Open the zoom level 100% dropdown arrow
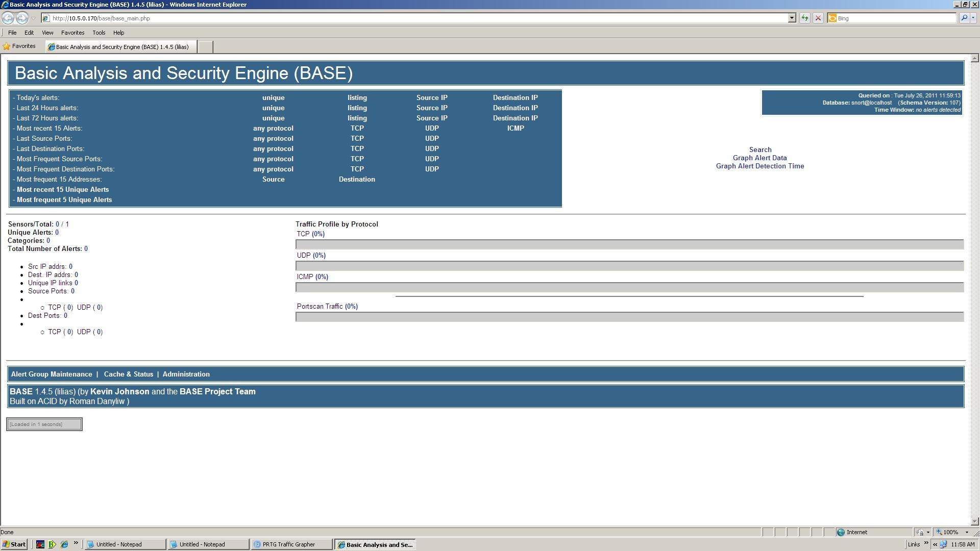This screenshot has height=551, width=980. coord(967,532)
